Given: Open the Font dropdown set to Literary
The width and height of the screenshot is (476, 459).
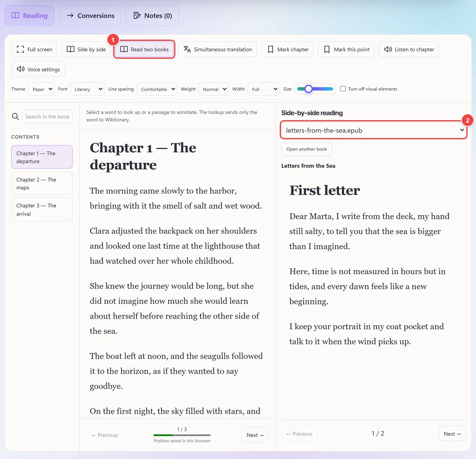Looking at the screenshot, I should click(x=87, y=89).
